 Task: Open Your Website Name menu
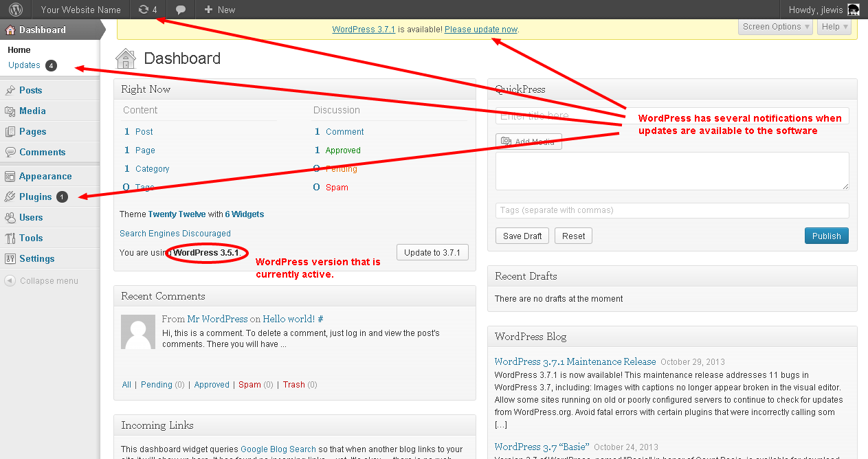click(80, 10)
